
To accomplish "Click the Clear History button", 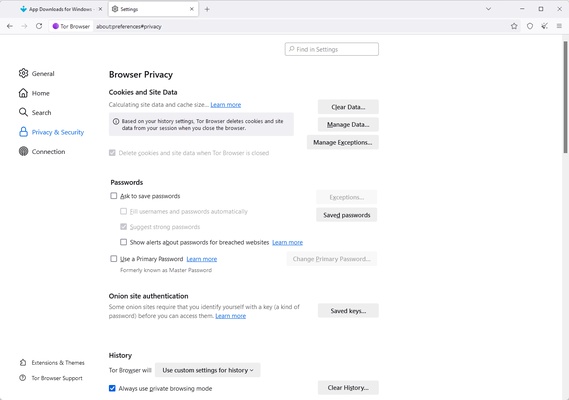I will 348,388.
